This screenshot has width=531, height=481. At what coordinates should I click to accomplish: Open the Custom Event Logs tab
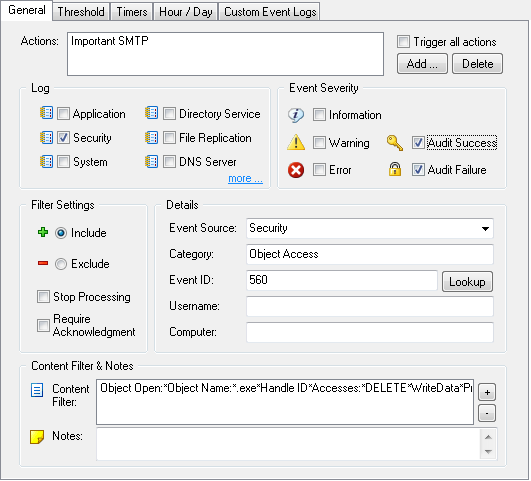pos(270,12)
